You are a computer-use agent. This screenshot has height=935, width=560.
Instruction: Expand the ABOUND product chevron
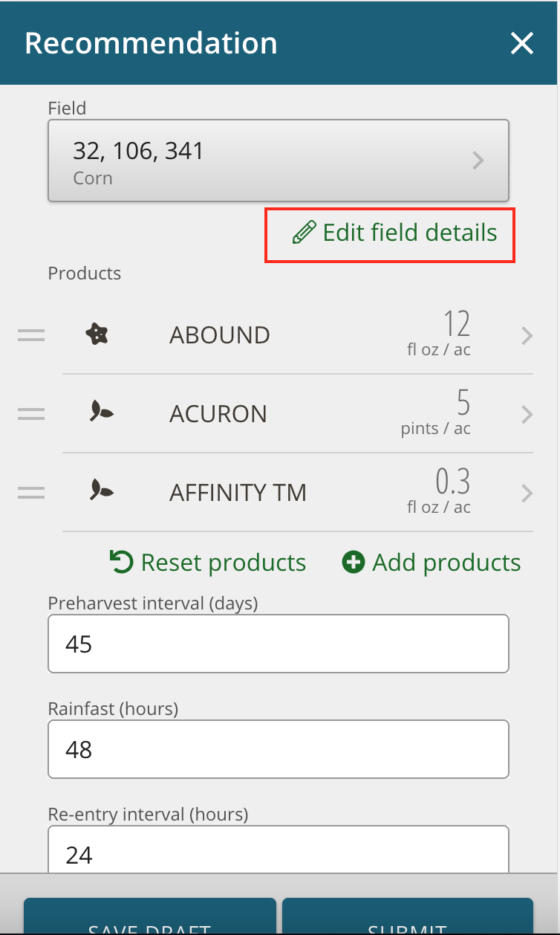pyautogui.click(x=527, y=336)
